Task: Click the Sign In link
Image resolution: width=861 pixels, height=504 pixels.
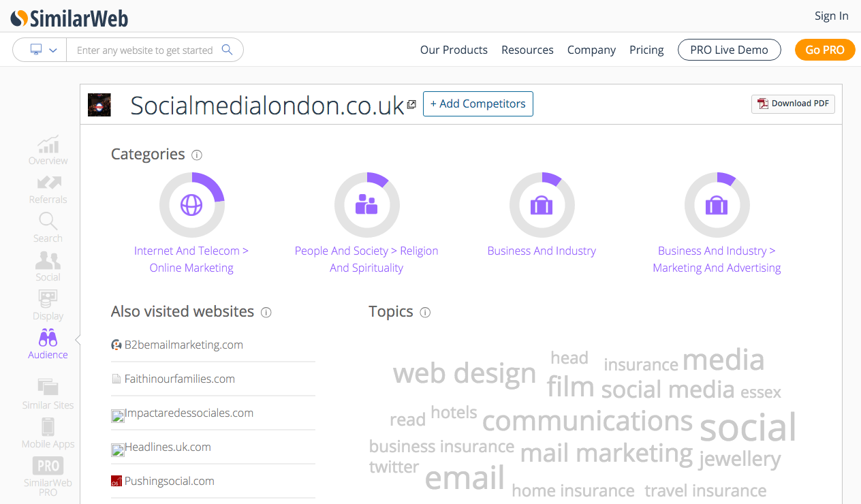Action: click(x=832, y=16)
